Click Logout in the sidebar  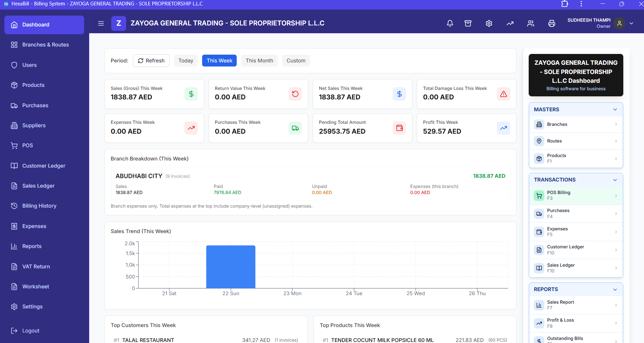coord(44,331)
